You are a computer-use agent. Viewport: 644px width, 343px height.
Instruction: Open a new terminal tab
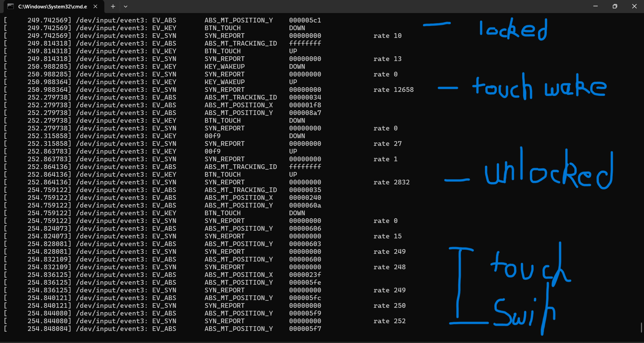[x=113, y=6]
